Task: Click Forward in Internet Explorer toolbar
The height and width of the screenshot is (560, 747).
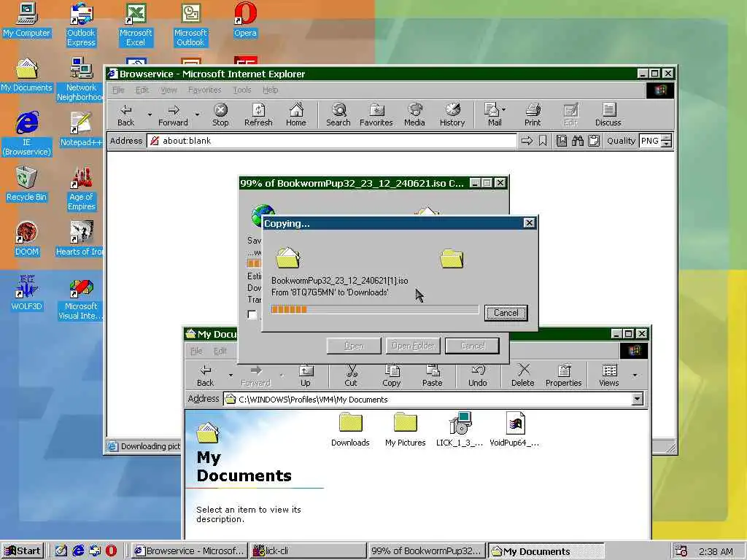Action: (x=173, y=115)
